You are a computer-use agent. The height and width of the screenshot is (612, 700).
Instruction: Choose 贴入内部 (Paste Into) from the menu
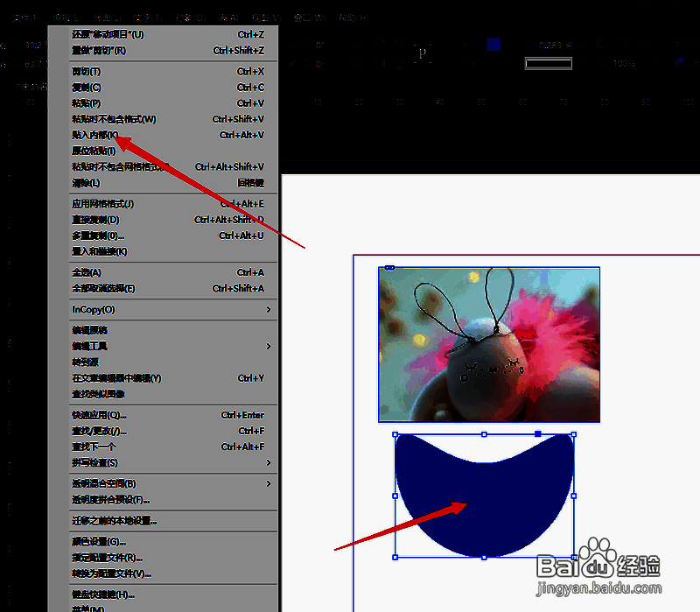pyautogui.click(x=94, y=135)
